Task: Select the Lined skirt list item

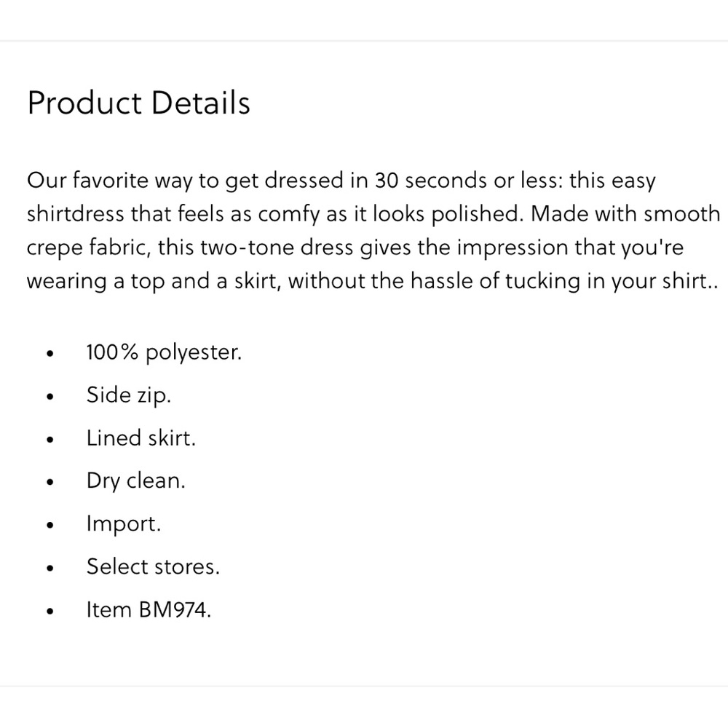Action: pyautogui.click(x=141, y=438)
